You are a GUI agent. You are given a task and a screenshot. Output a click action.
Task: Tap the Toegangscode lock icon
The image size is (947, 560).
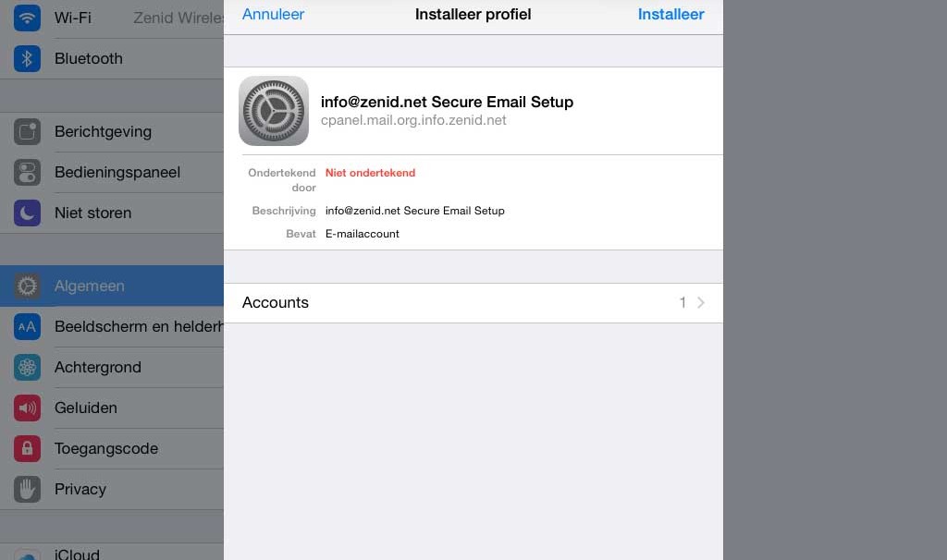pos(27,448)
